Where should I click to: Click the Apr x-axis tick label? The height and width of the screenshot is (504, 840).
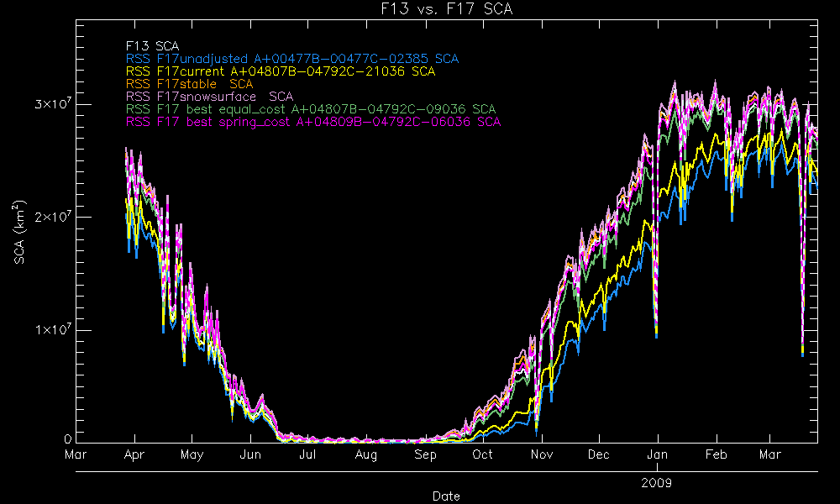pyautogui.click(x=134, y=454)
